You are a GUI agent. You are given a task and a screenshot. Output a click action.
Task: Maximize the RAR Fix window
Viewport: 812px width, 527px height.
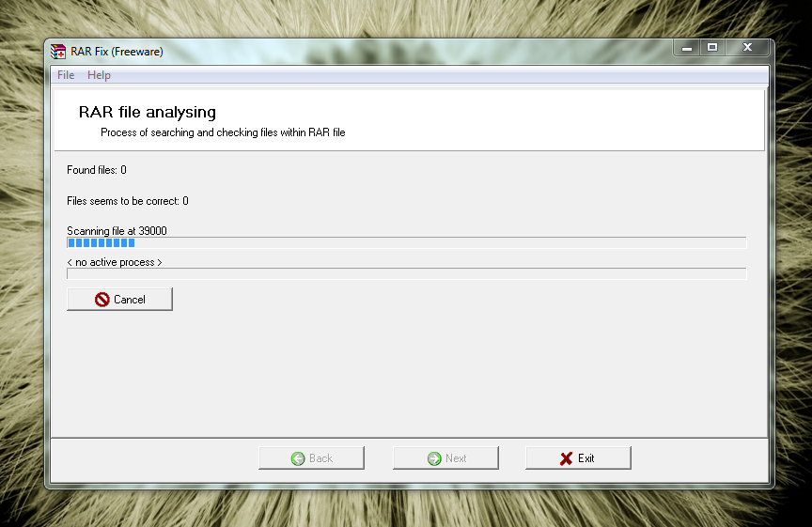[712, 48]
